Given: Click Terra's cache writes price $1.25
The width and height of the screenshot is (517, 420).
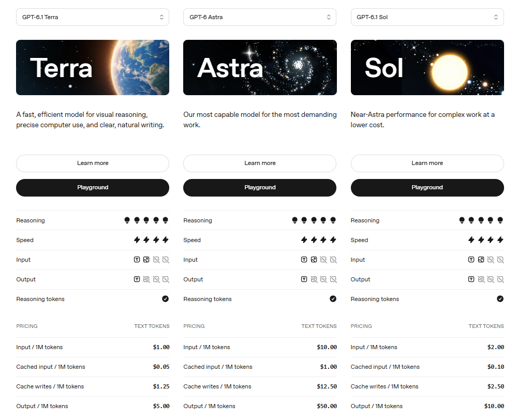Looking at the screenshot, I should point(161,386).
